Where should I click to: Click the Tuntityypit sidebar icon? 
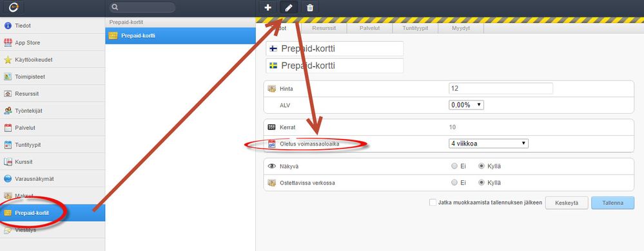(7, 145)
